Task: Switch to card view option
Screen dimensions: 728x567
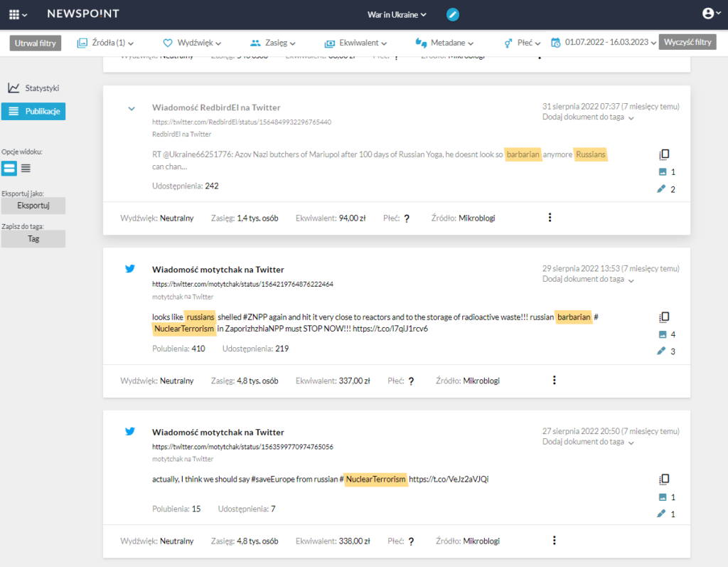Action: coord(9,168)
